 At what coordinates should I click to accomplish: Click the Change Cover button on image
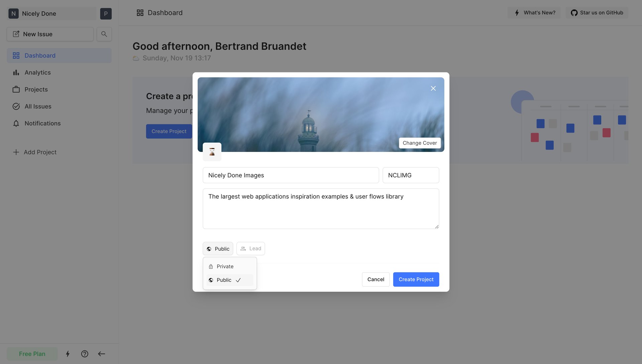[420, 143]
